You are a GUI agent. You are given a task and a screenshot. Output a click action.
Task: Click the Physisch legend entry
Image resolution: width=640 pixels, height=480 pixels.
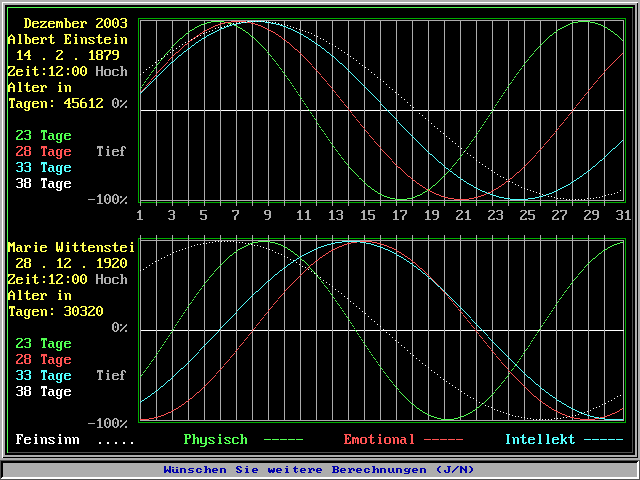[x=215, y=439]
